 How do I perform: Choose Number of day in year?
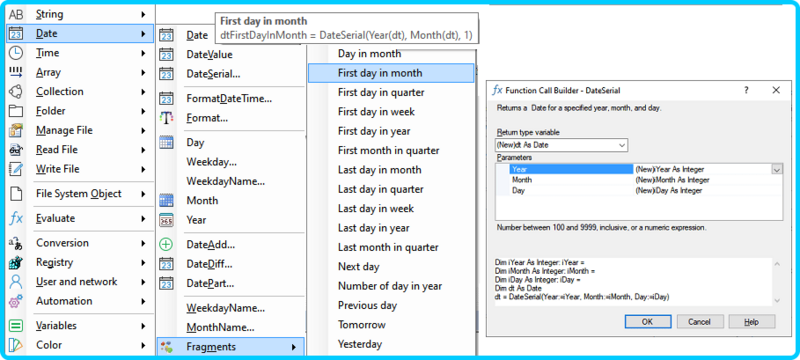(x=391, y=286)
